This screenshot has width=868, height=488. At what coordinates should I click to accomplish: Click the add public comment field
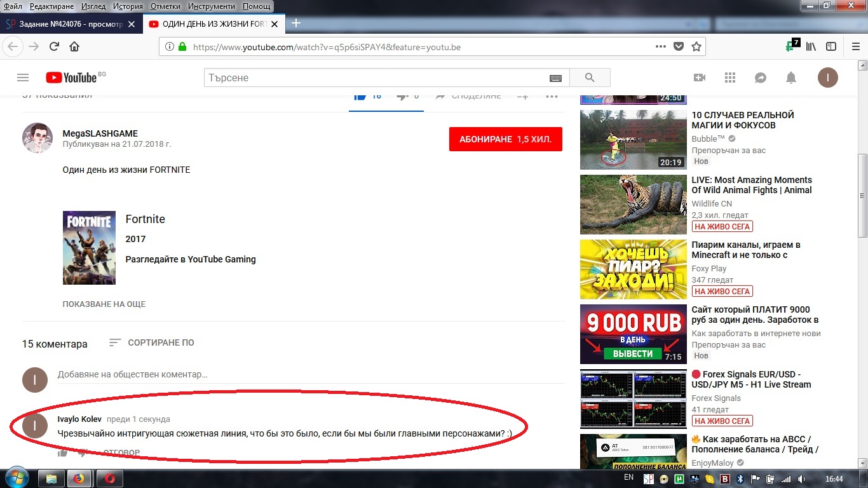[311, 376]
